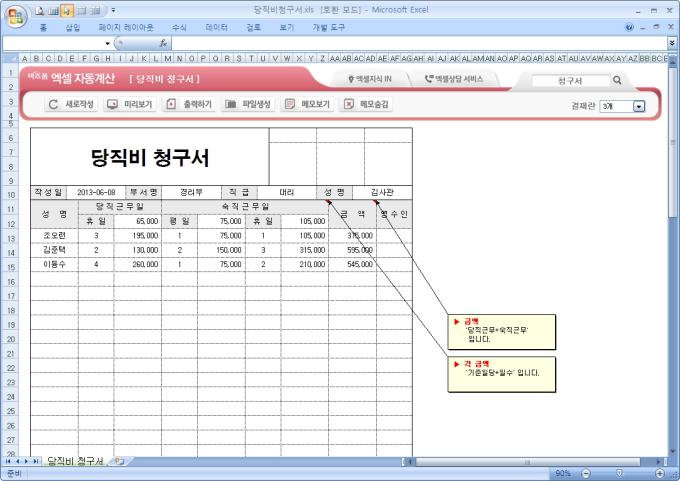Screen dimensions: 680x481
Task: Go to last sheet navigation arrow
Action: [36, 461]
